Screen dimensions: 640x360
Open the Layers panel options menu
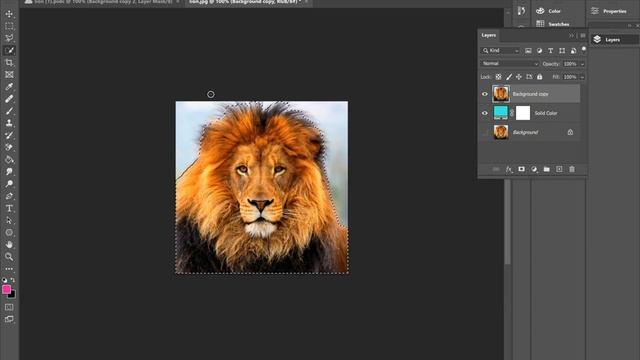tap(583, 36)
